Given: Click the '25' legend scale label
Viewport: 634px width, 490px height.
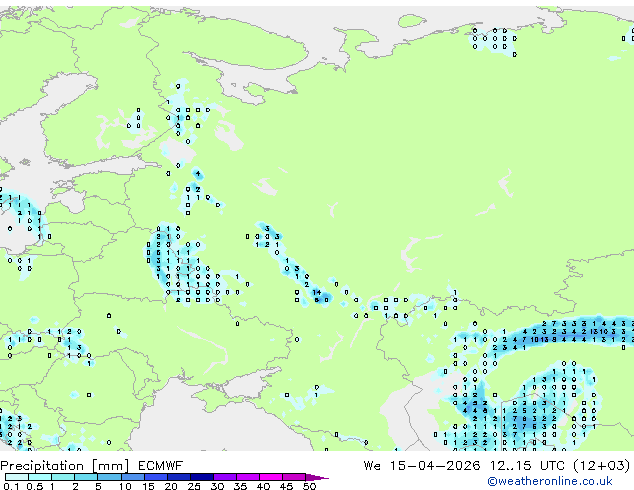Looking at the screenshot, I should 194,486.
